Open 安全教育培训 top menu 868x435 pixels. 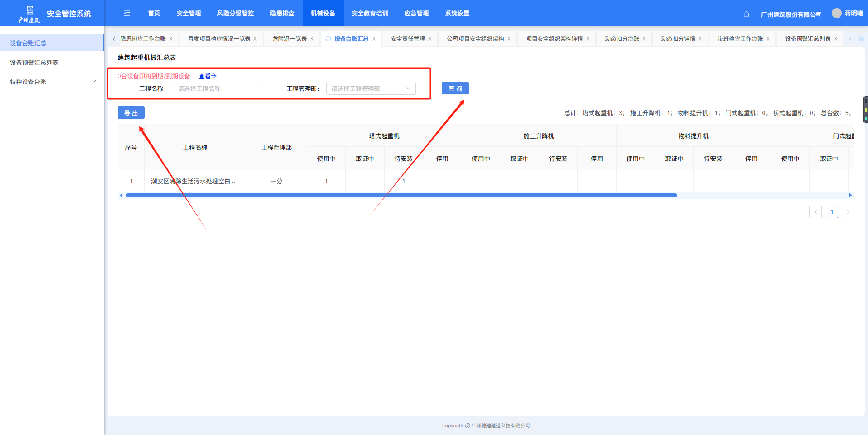pos(369,14)
